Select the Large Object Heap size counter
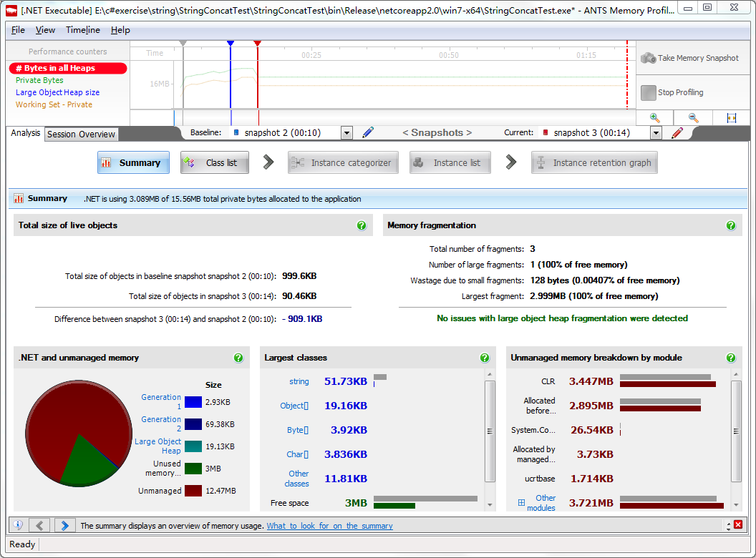Screen dimensions: 756x558 [57, 92]
